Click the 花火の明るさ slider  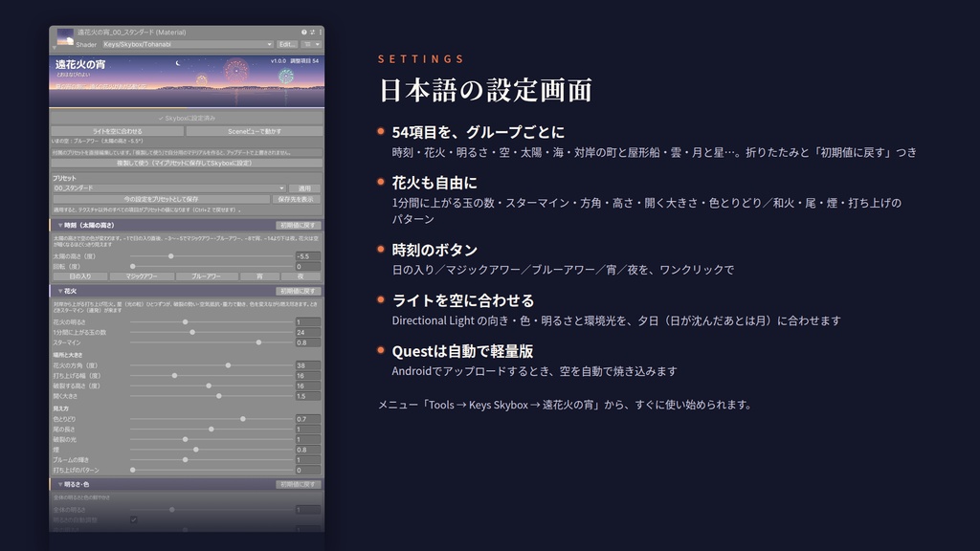point(212,321)
